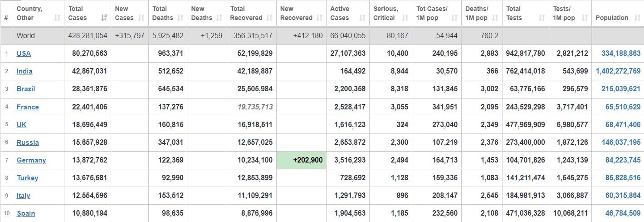Image resolution: width=644 pixels, height=222 pixels.
Task: Sort by Serious, Critical column arrow icon
Action: [405, 18]
